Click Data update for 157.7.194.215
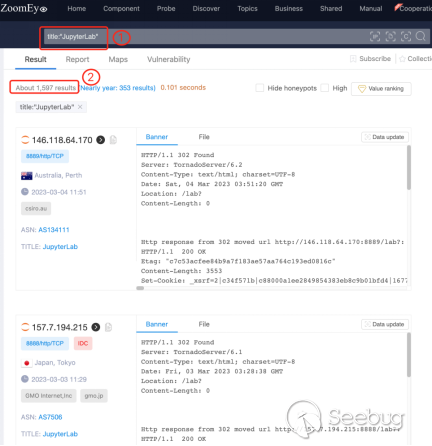Image resolution: width=432 pixels, height=446 pixels. 385,324
